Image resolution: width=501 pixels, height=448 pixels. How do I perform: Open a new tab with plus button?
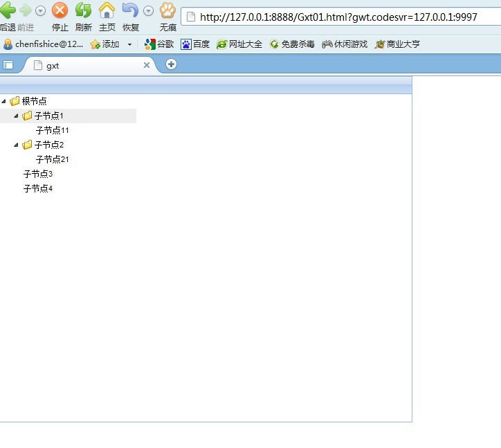coord(171,64)
